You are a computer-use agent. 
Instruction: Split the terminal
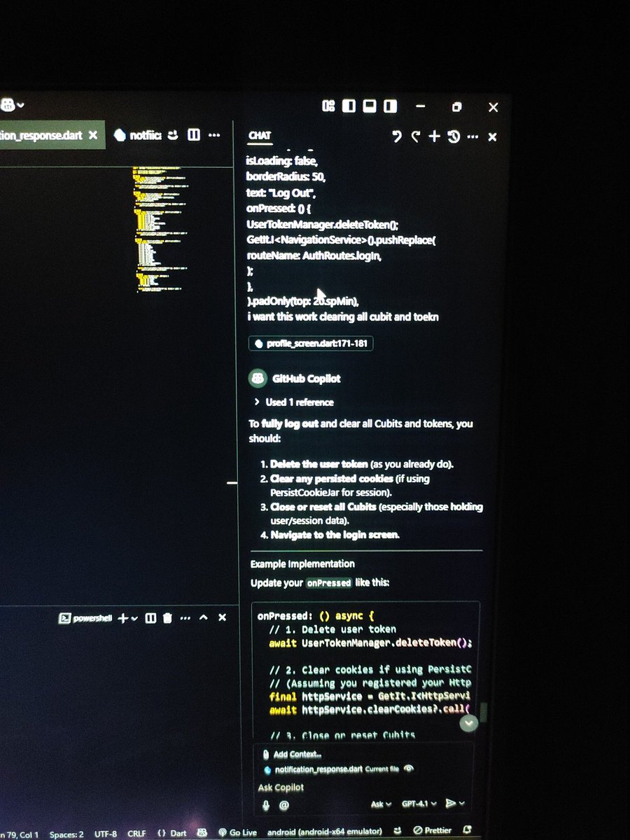pos(150,618)
